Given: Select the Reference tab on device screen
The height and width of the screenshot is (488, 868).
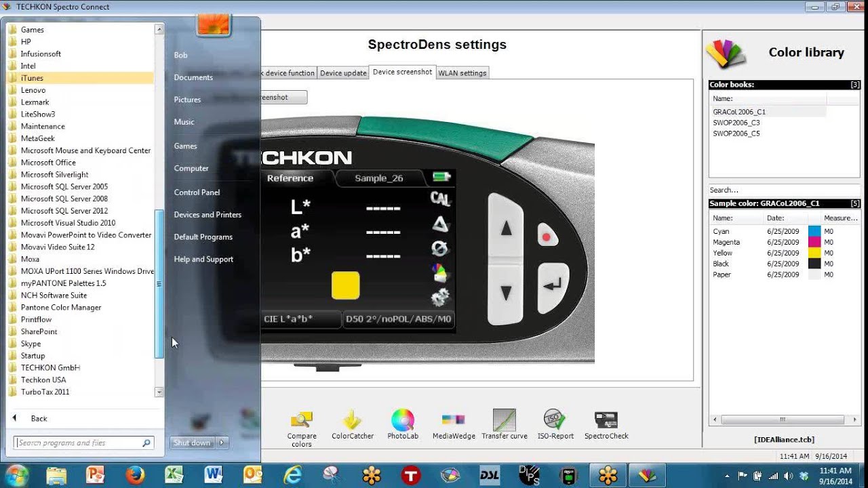Looking at the screenshot, I should click(290, 178).
